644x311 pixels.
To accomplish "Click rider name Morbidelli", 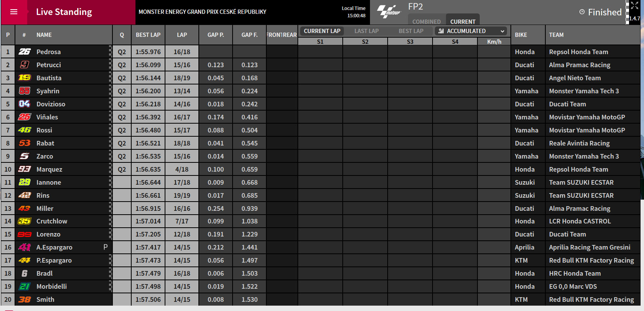I will click(x=51, y=286).
